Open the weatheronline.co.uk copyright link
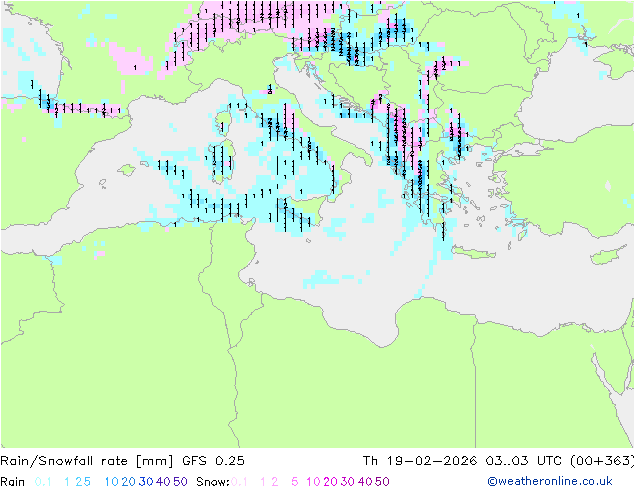This screenshot has width=634, height=490. tap(550, 482)
